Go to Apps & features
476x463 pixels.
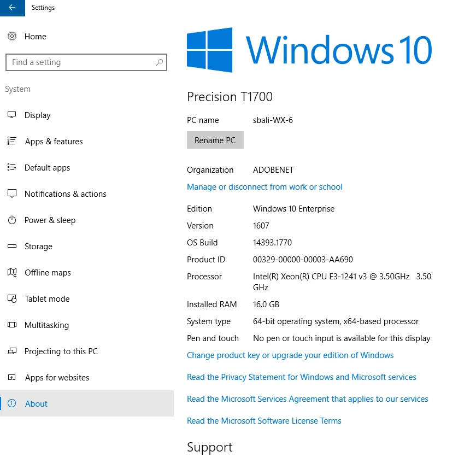[x=87, y=141]
